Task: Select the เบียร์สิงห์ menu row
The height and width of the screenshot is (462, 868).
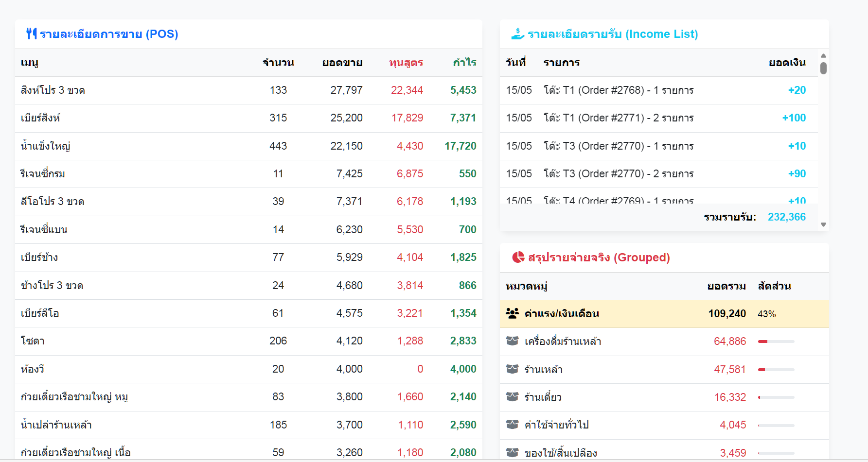Action: 248,118
